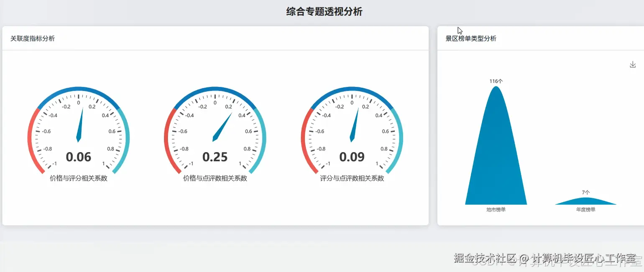
Task: Click the small 年度榜单 curve shape
Action: coord(585,202)
